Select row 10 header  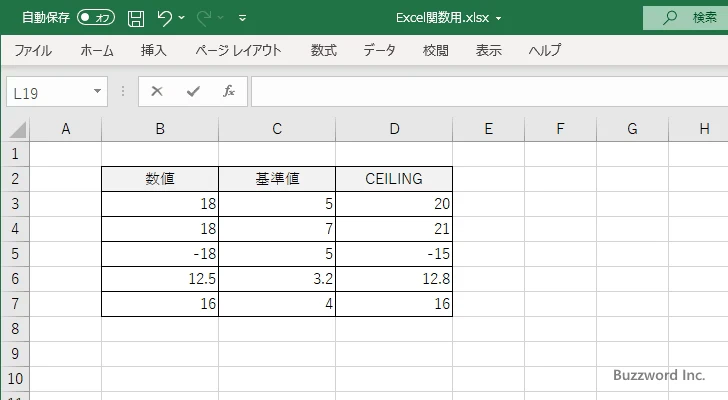pyautogui.click(x=15, y=379)
